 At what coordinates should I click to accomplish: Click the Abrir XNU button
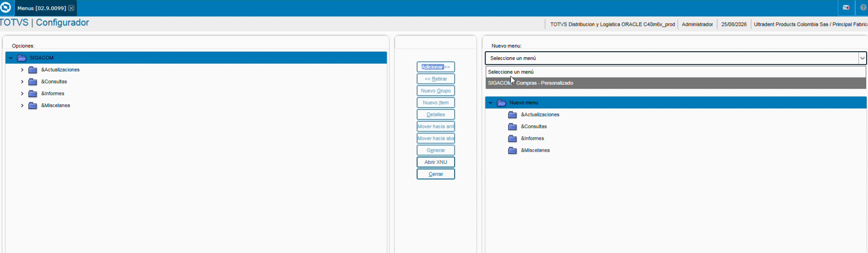pyautogui.click(x=436, y=162)
